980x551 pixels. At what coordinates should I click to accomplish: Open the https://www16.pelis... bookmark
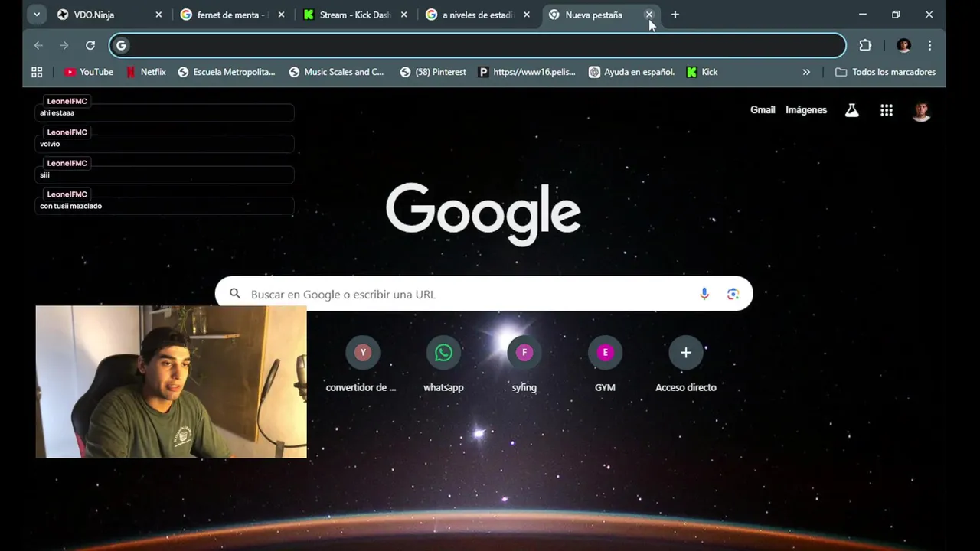(x=527, y=72)
